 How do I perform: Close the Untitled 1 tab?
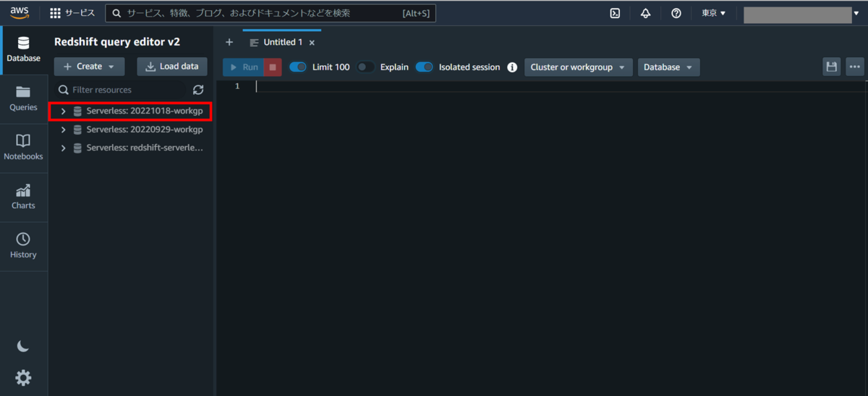point(312,43)
